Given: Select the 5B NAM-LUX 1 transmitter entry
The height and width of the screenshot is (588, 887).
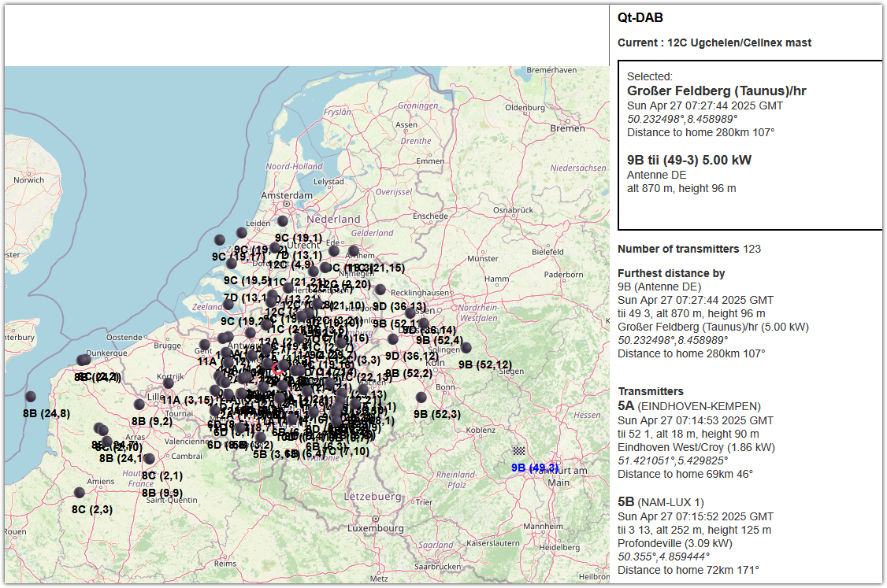Looking at the screenshot, I should [660, 502].
